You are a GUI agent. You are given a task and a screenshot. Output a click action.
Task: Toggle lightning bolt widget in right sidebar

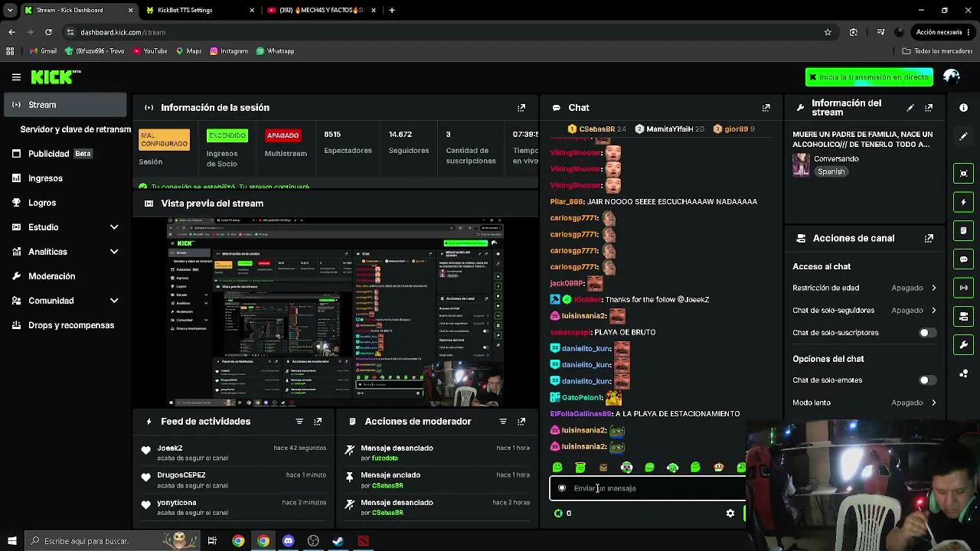[964, 202]
